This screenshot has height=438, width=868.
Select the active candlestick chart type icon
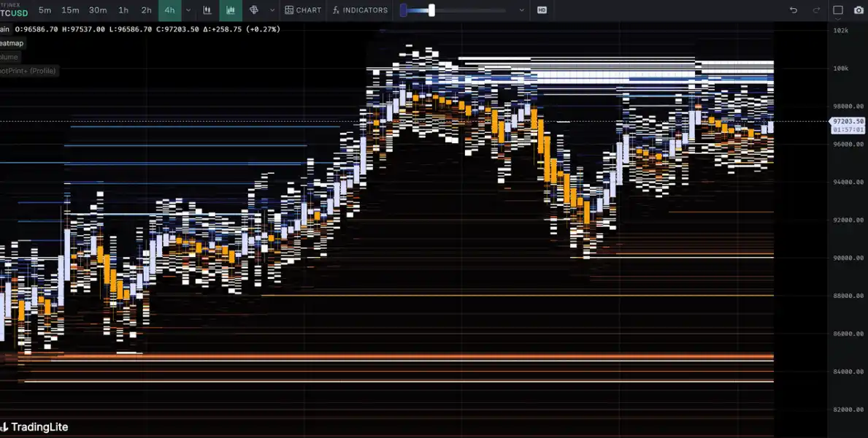pos(231,10)
